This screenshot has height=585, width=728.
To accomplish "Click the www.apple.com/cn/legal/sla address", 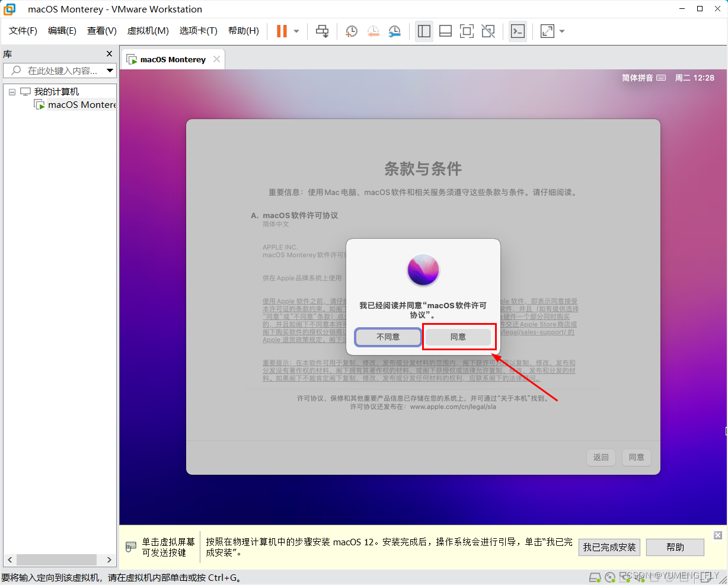I will tap(453, 407).
